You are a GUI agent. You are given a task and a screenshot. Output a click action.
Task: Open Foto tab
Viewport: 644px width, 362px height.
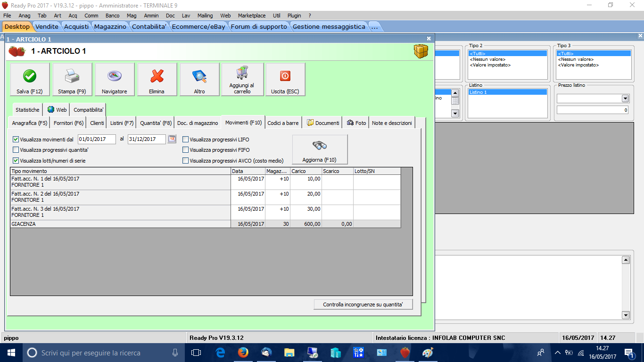(x=356, y=123)
